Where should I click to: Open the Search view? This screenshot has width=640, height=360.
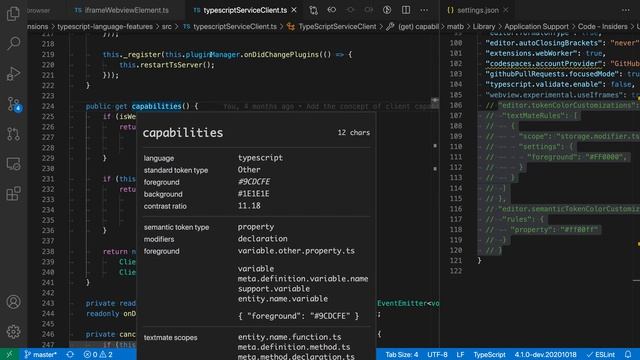point(13,43)
